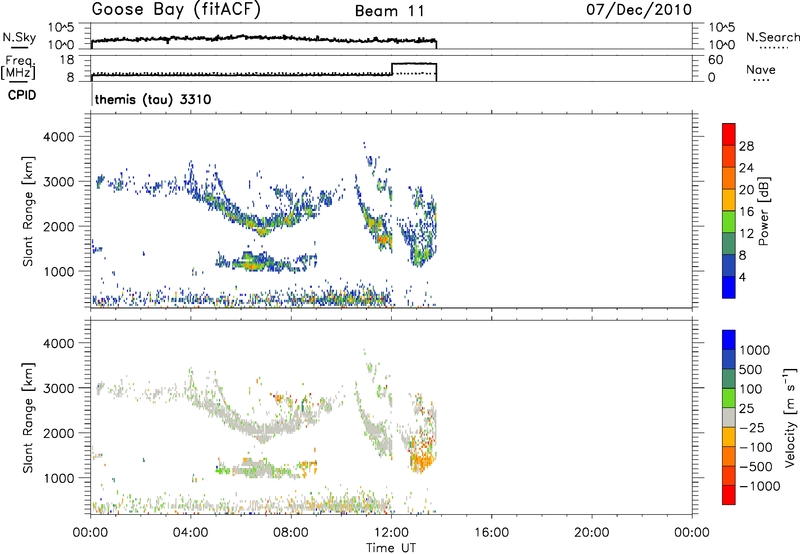Click the 2000 tick in the power panel
This screenshot has width=800, height=554.
click(x=61, y=226)
